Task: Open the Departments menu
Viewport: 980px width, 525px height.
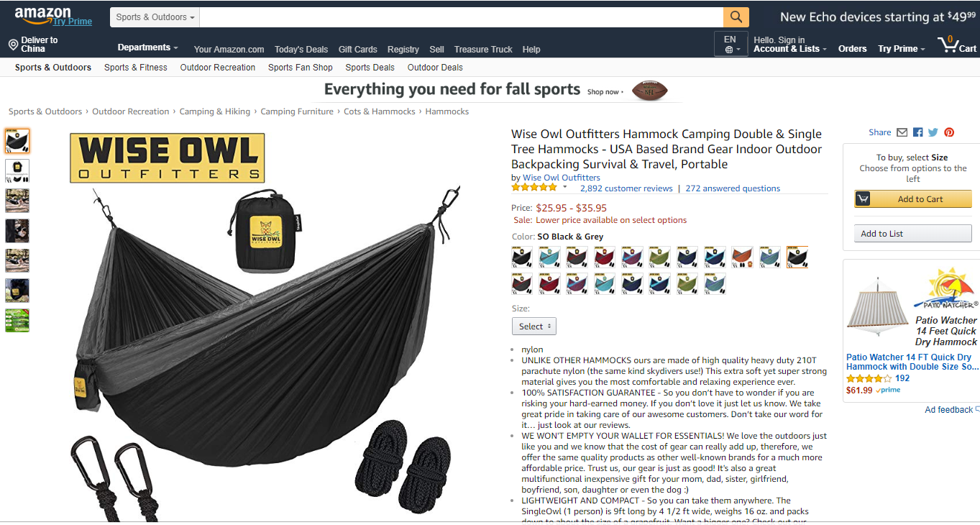Action: [x=147, y=47]
